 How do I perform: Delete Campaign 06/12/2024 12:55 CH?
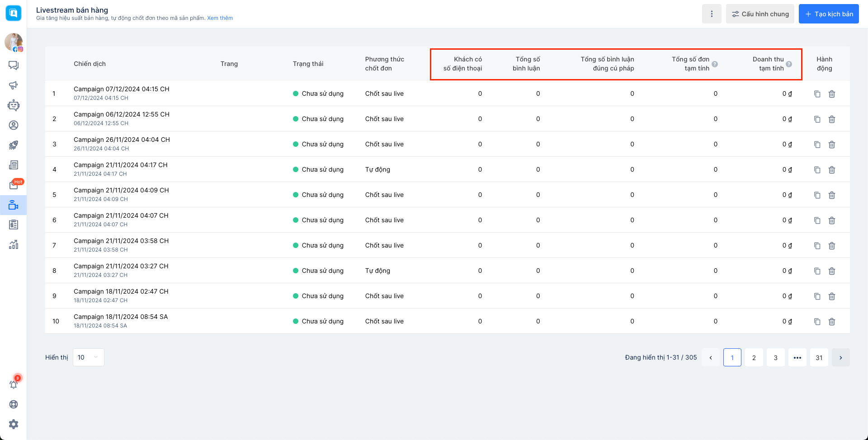pyautogui.click(x=831, y=119)
